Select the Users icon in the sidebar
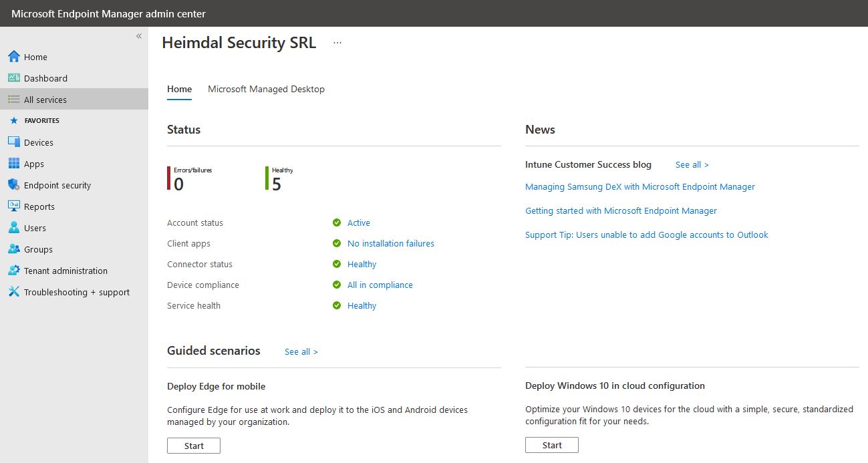 pos(35,227)
